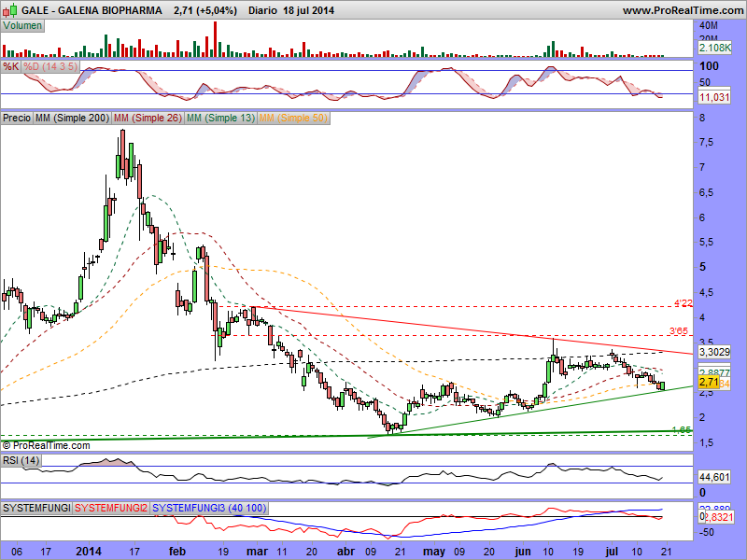Click the jul month label on the time axis
747x560 pixels.
(612, 552)
